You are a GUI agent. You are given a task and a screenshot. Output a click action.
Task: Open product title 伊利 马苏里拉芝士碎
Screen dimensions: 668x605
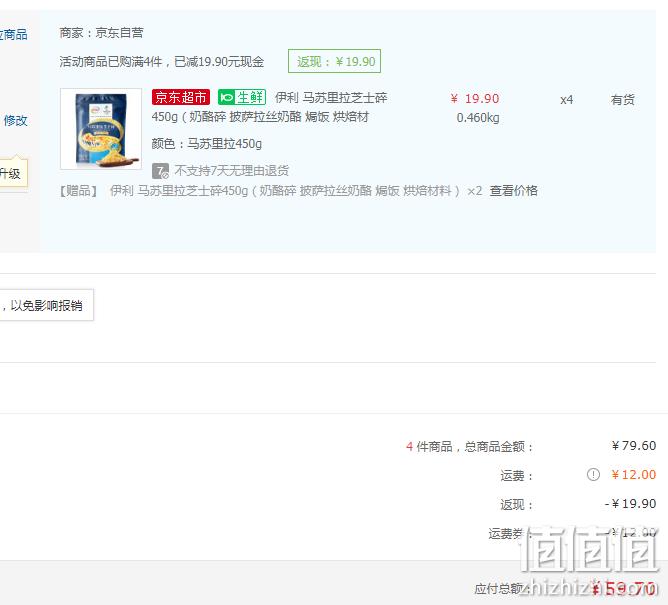[x=331, y=98]
